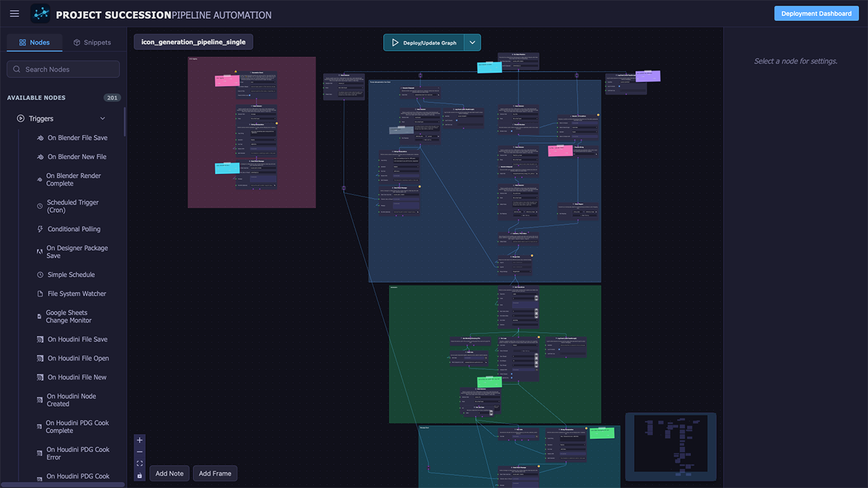This screenshot has height=488, width=868.
Task: Open the Deploy/Update Graph dropdown arrow
Action: 473,43
